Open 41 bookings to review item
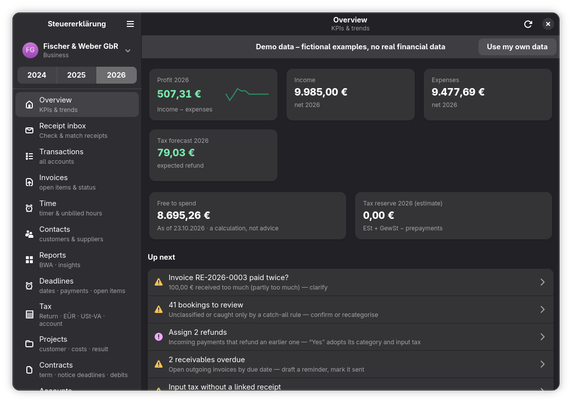The image size is (572, 403). point(350,310)
